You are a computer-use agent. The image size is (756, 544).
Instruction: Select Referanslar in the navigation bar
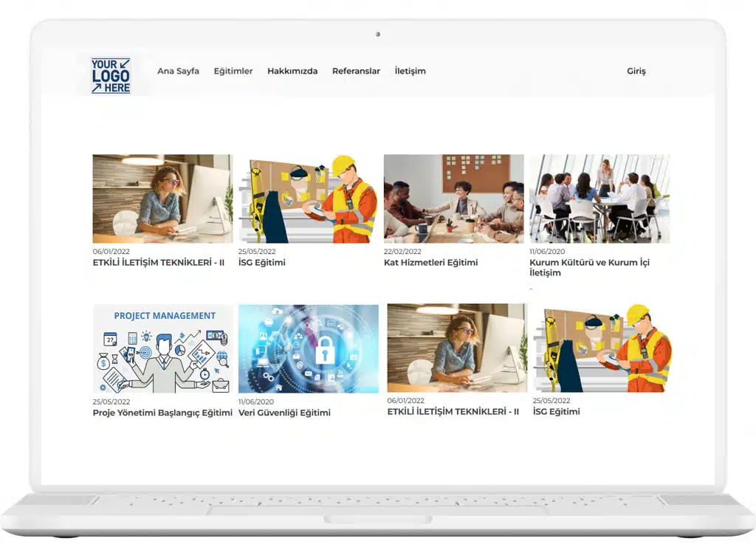pos(356,71)
